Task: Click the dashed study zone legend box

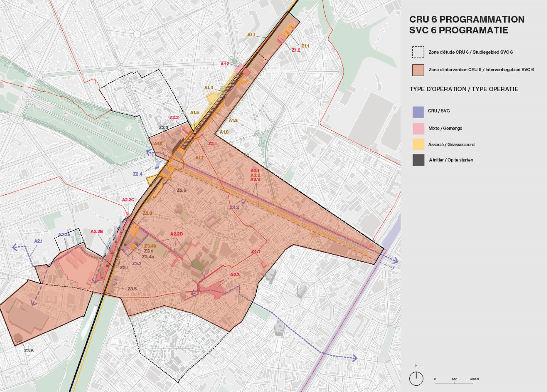Action: point(418,52)
